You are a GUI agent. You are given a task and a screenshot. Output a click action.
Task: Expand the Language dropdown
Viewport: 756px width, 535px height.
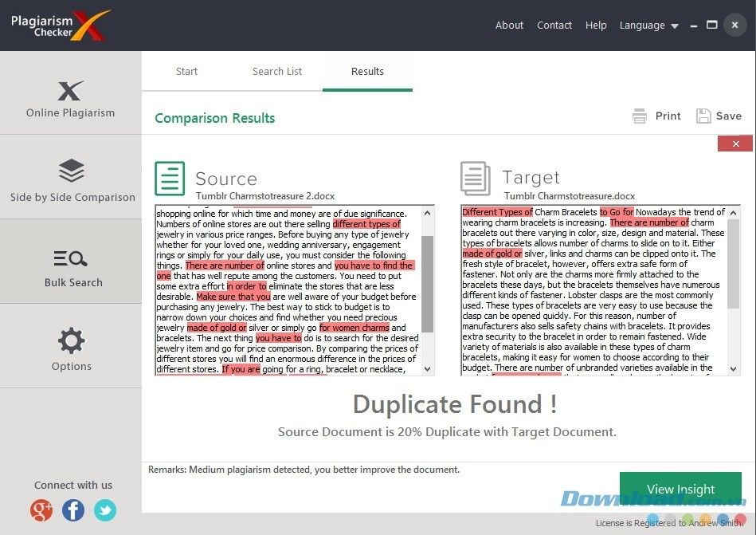tap(648, 25)
